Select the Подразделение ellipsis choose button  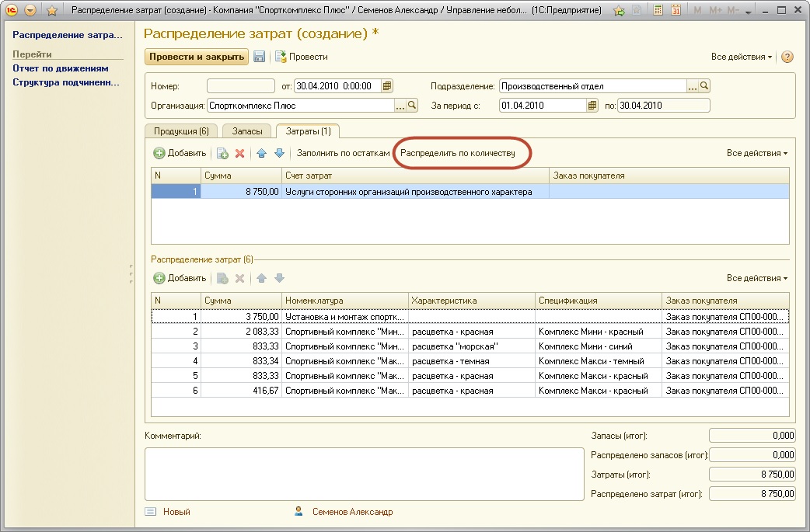pyautogui.click(x=692, y=86)
